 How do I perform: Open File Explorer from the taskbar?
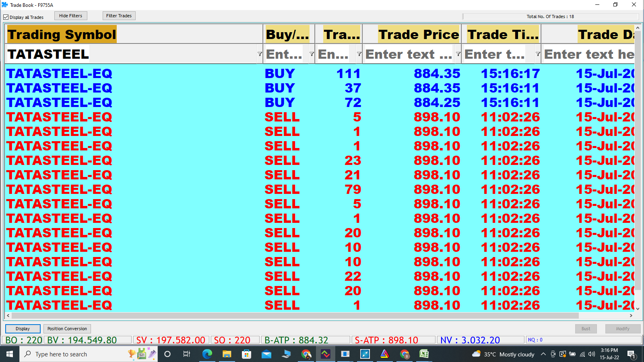(x=227, y=354)
